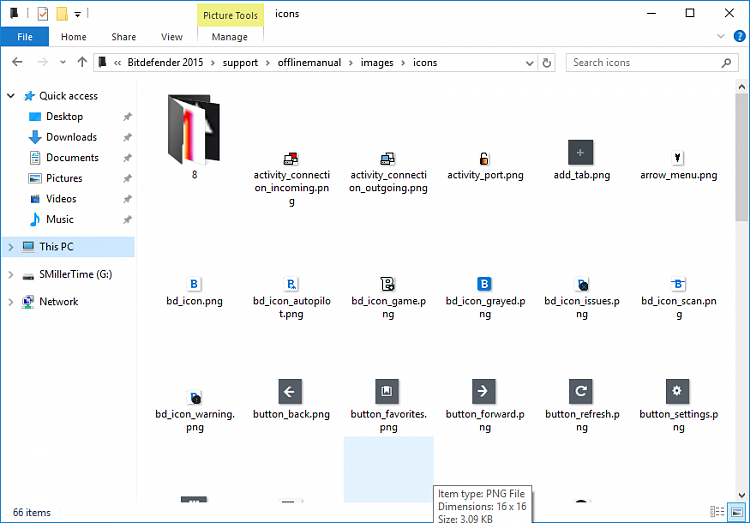
Task: Select the button_forward.png arrow icon
Action: tap(484, 392)
